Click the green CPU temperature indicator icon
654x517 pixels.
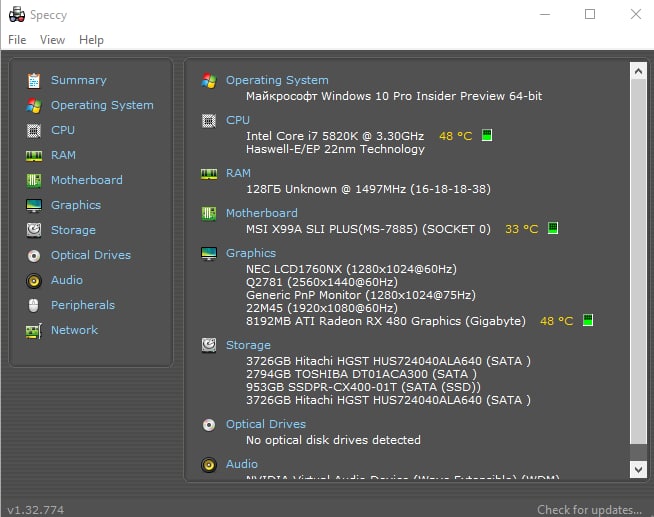click(x=487, y=135)
